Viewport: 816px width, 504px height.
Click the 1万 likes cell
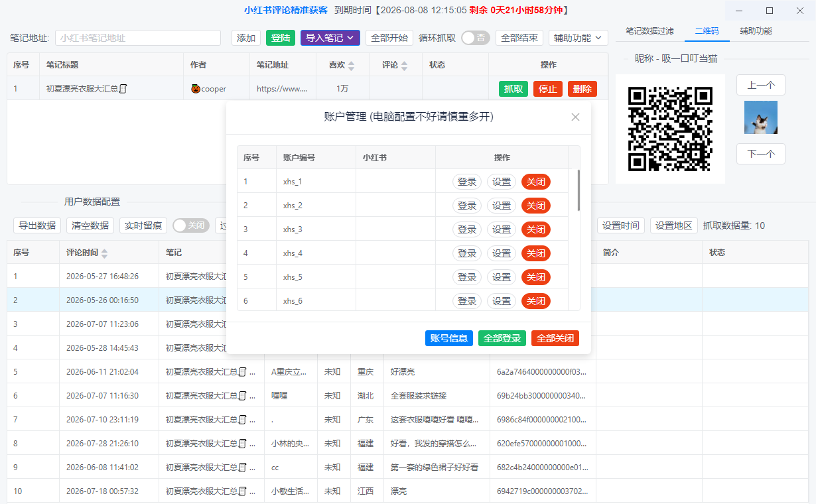[342, 89]
